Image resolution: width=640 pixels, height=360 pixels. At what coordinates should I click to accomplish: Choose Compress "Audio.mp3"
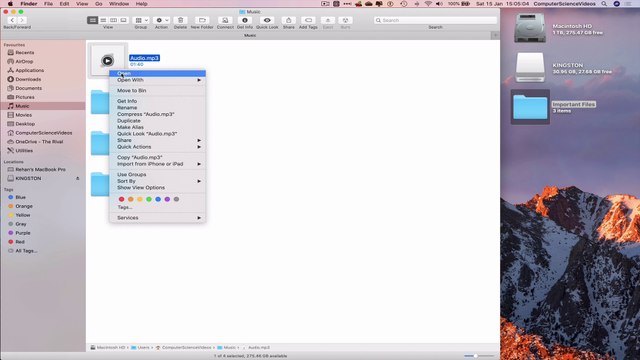coord(158,114)
